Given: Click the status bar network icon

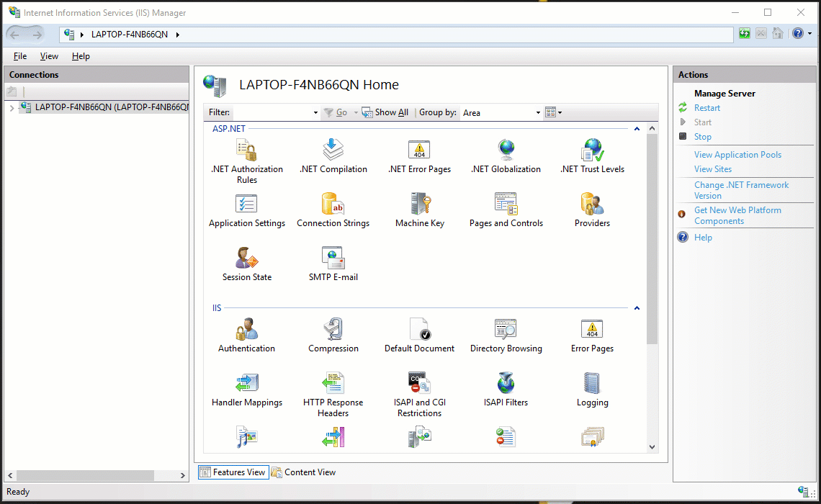Looking at the screenshot, I should point(803,492).
